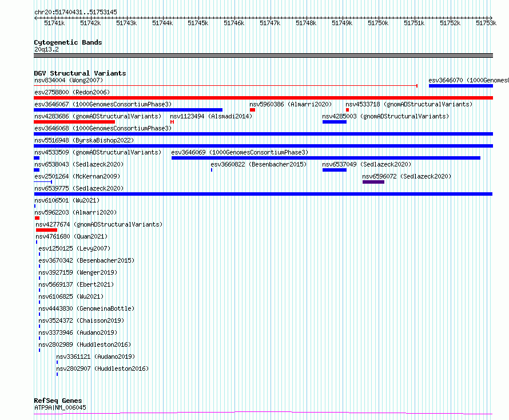Click esv3646069 1000Genomes label
Viewport: 509px width, 420px height.
(240, 152)
